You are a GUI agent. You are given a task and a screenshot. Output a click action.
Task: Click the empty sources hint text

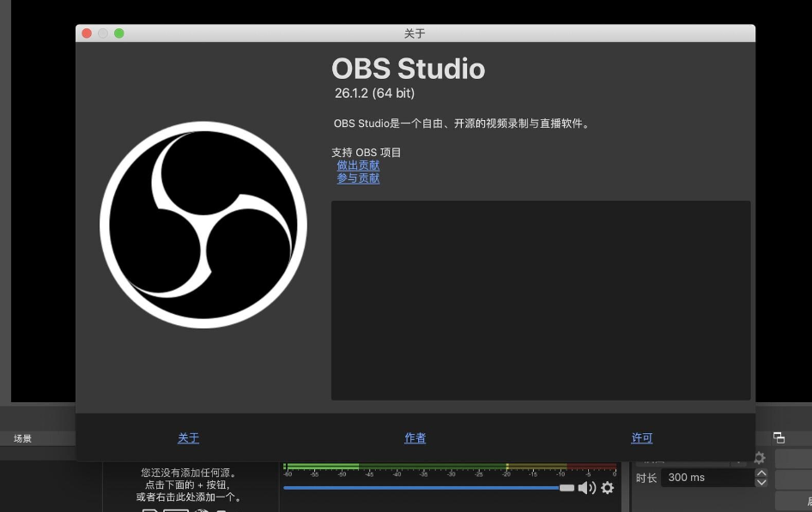pos(189,485)
